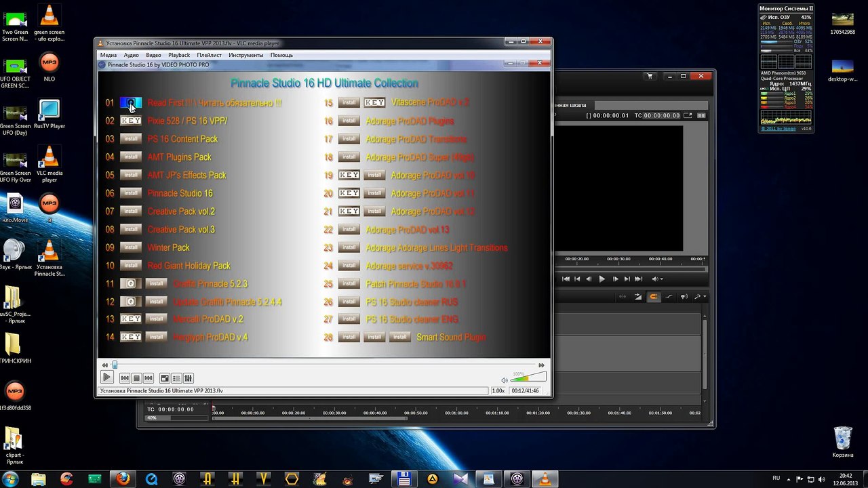Click install for Adorage ProDAD Plugins
Image resolution: width=868 pixels, height=488 pixels.
(349, 121)
